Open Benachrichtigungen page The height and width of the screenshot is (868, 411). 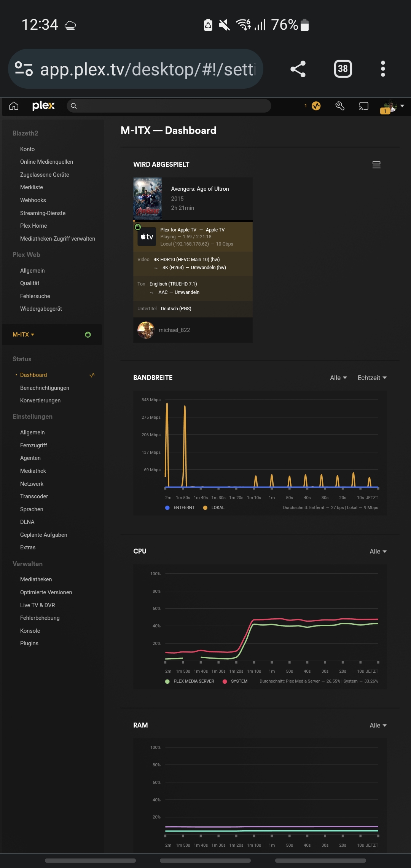coord(45,388)
